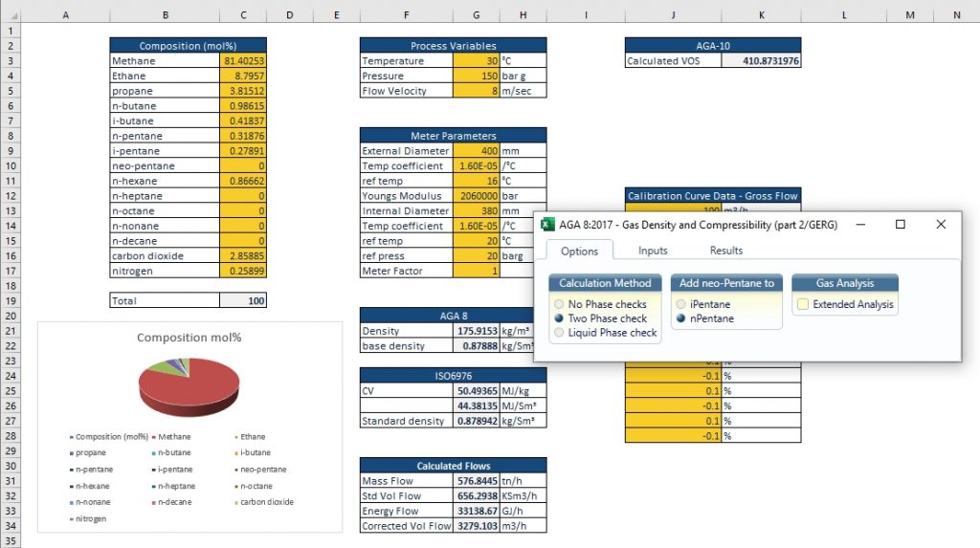
Task: Click the Methane value 81.40253 cell
Action: (243, 60)
